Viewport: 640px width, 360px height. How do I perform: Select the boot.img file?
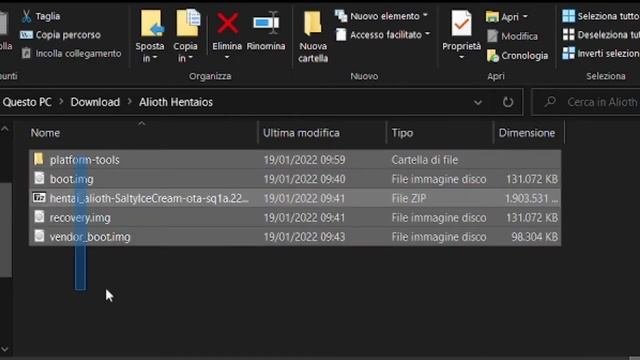[x=295, y=179]
